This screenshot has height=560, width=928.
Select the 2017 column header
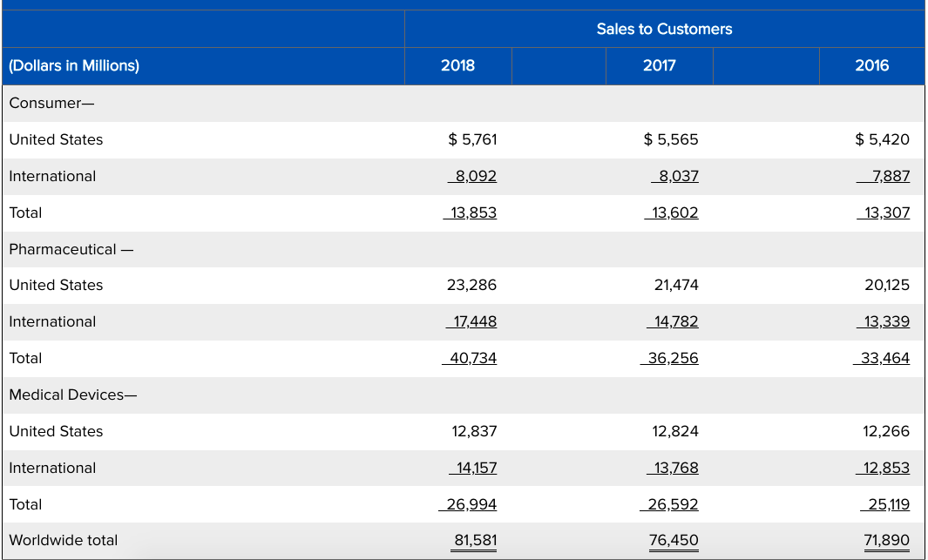(659, 65)
